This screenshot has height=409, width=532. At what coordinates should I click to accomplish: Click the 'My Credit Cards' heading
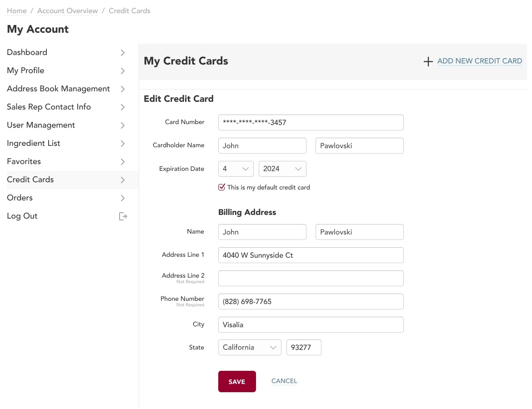point(186,61)
